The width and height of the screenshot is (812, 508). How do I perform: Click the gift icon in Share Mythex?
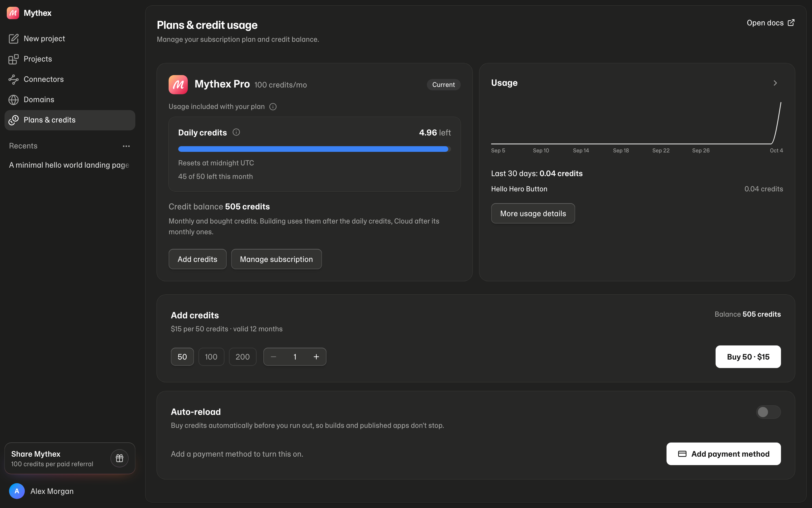point(120,458)
